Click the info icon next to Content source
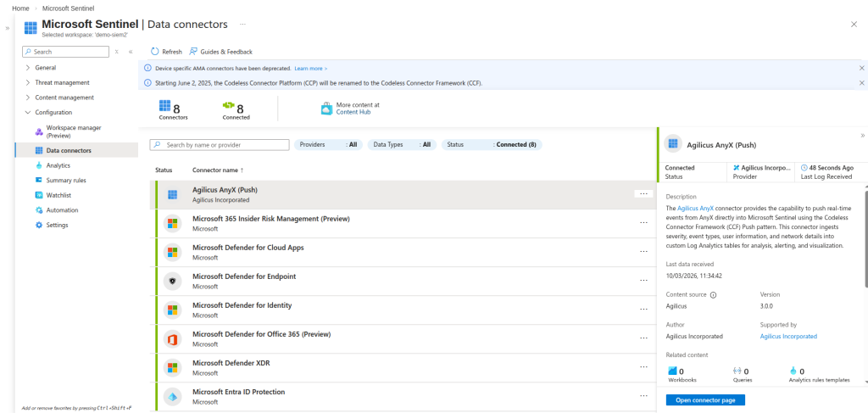 [713, 295]
